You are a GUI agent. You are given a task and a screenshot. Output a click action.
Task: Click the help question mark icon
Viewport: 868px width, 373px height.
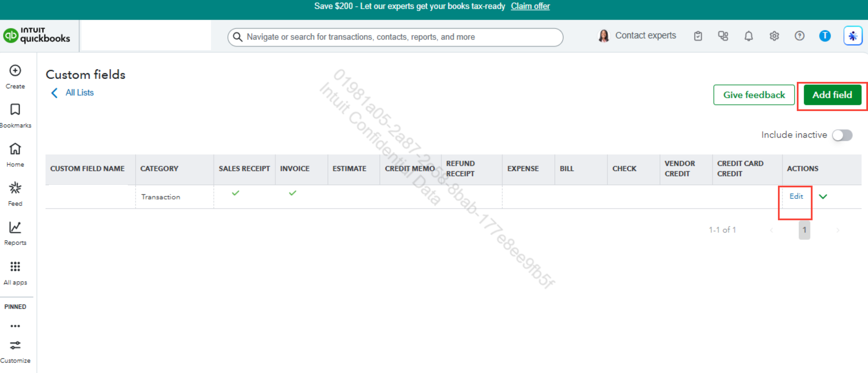(x=799, y=36)
